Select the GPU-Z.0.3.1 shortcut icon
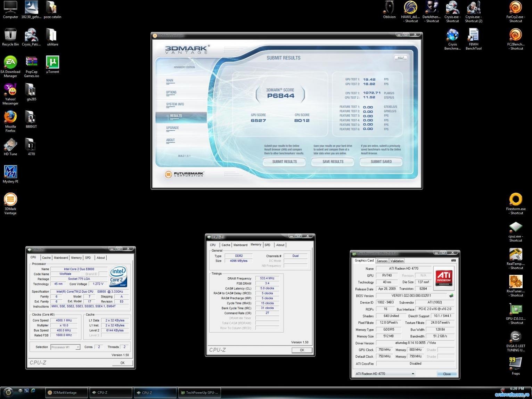532x399 pixels. click(x=516, y=314)
